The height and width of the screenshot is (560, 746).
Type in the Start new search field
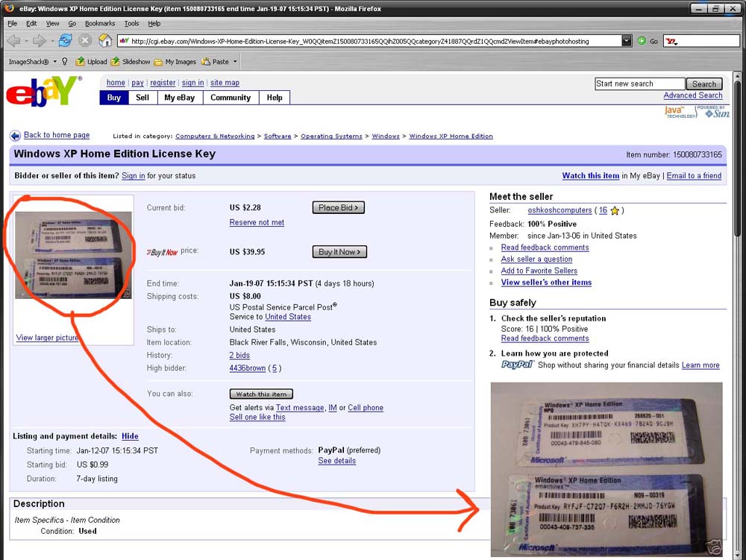[639, 84]
